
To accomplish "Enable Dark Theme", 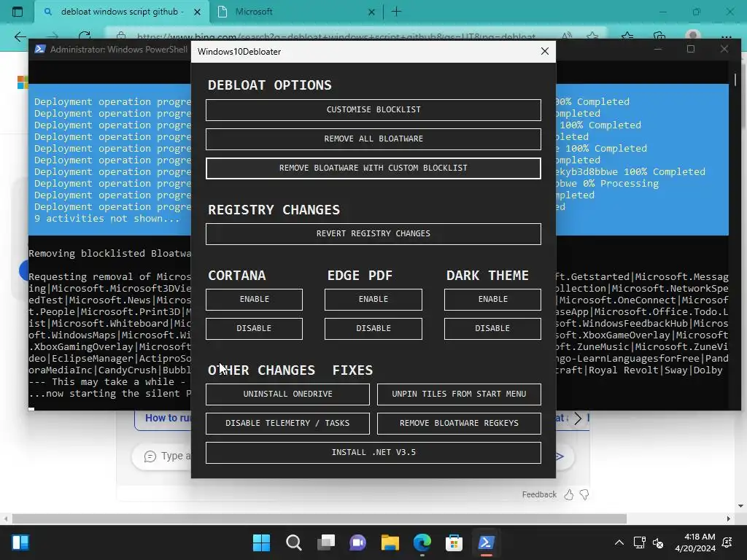I will pyautogui.click(x=492, y=299).
